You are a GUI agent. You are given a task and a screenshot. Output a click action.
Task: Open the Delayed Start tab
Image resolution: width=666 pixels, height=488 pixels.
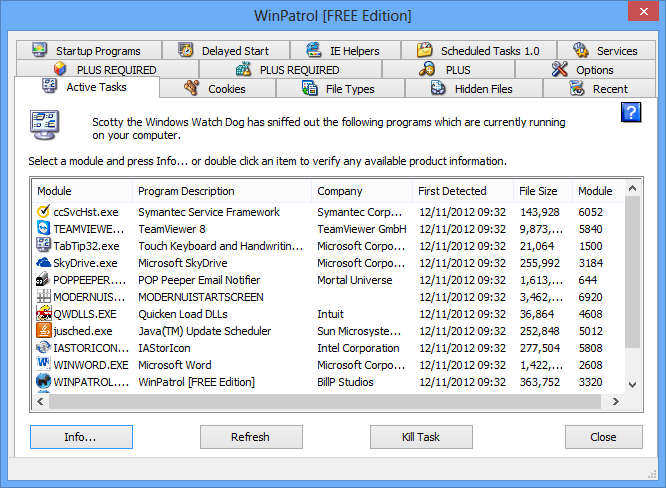click(x=226, y=51)
